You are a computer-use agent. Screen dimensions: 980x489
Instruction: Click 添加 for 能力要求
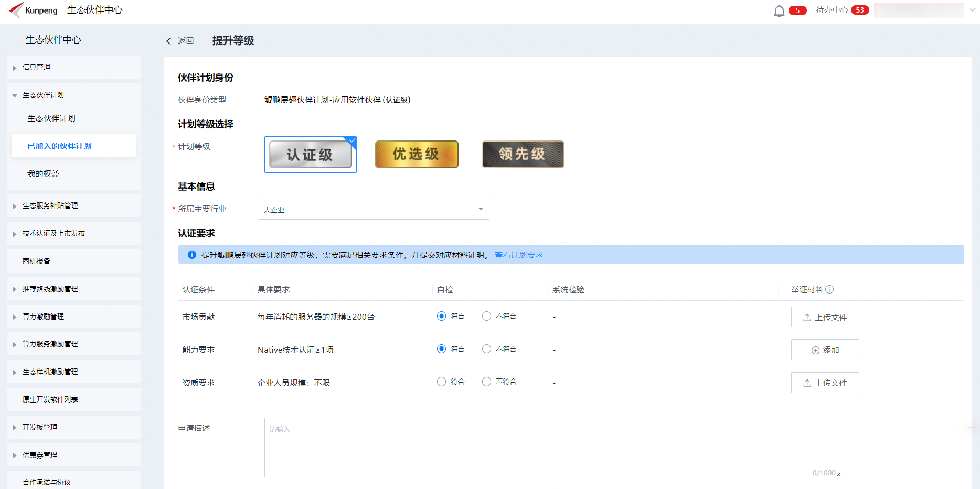[x=825, y=350]
